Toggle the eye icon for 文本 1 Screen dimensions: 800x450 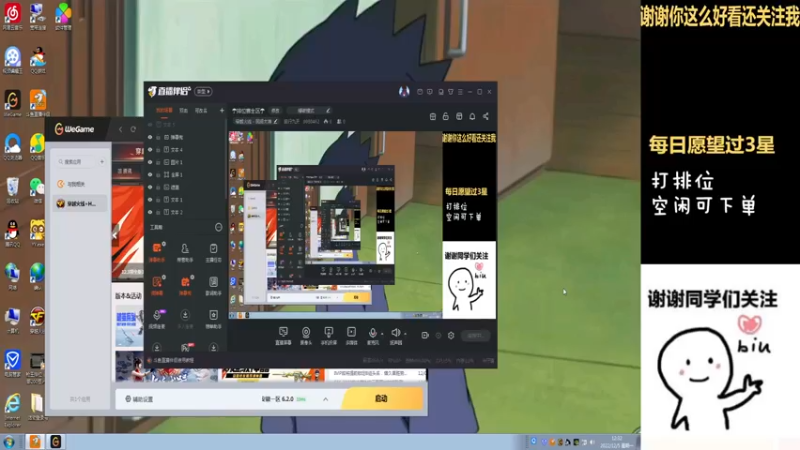[x=150, y=199]
